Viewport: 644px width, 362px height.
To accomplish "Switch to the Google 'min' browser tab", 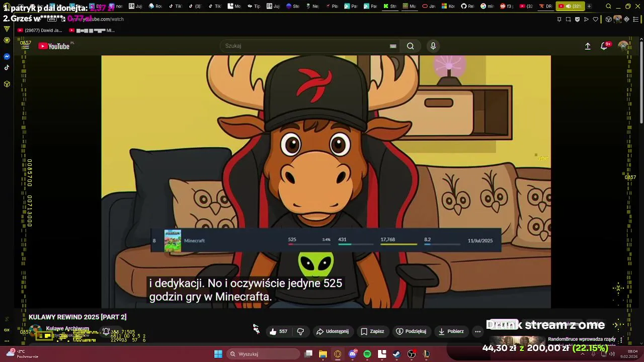I will 487,6.
